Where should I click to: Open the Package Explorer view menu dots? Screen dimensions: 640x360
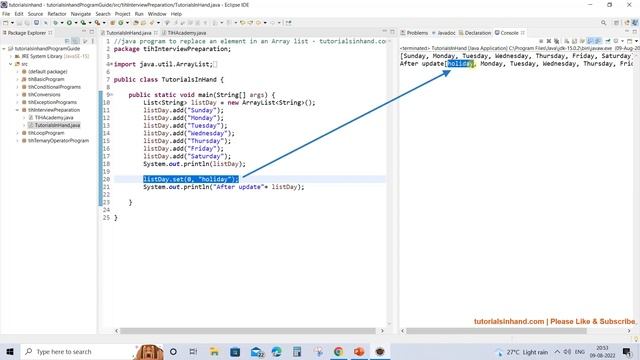click(x=93, y=41)
